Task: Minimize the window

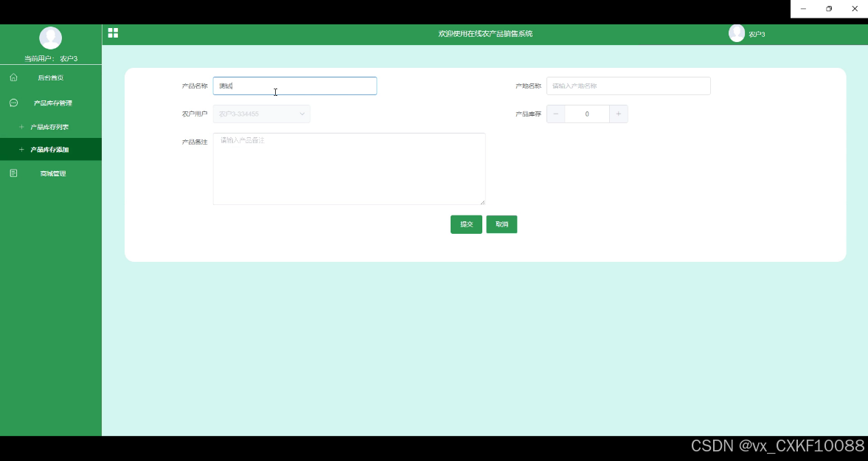Action: (803, 9)
